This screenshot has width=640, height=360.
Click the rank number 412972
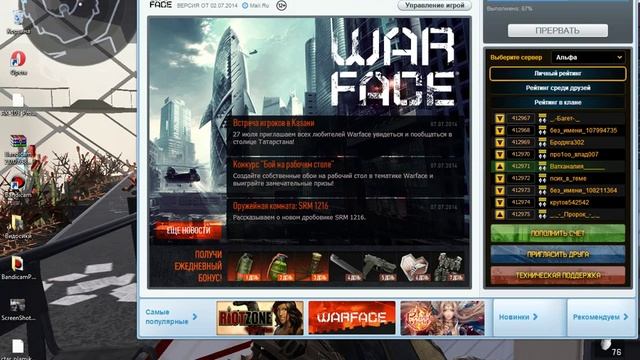(521, 178)
